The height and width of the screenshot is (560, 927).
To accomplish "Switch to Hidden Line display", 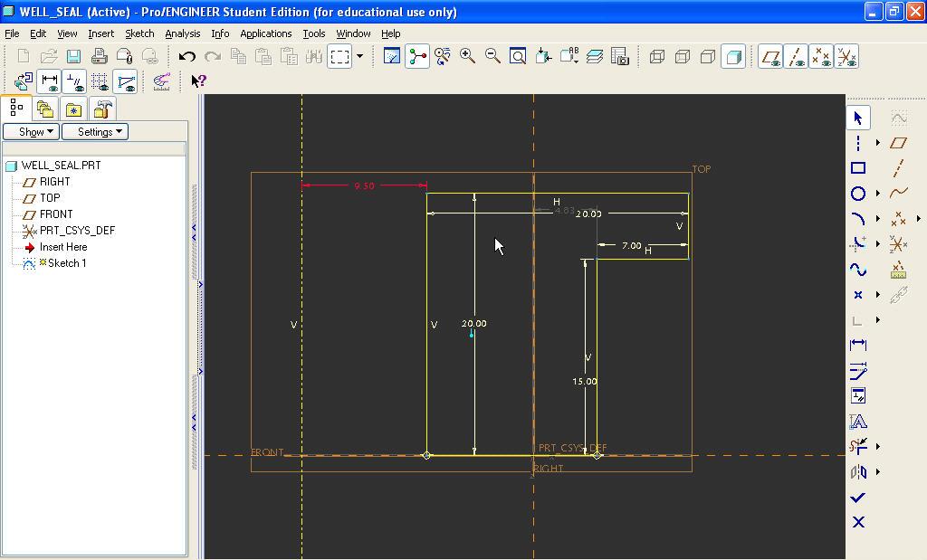I will pos(683,57).
